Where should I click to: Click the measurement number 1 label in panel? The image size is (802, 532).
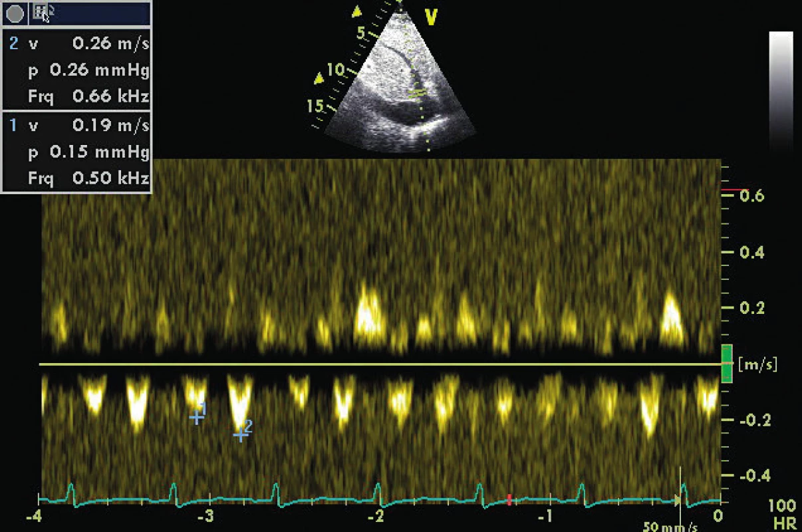[x=14, y=124]
